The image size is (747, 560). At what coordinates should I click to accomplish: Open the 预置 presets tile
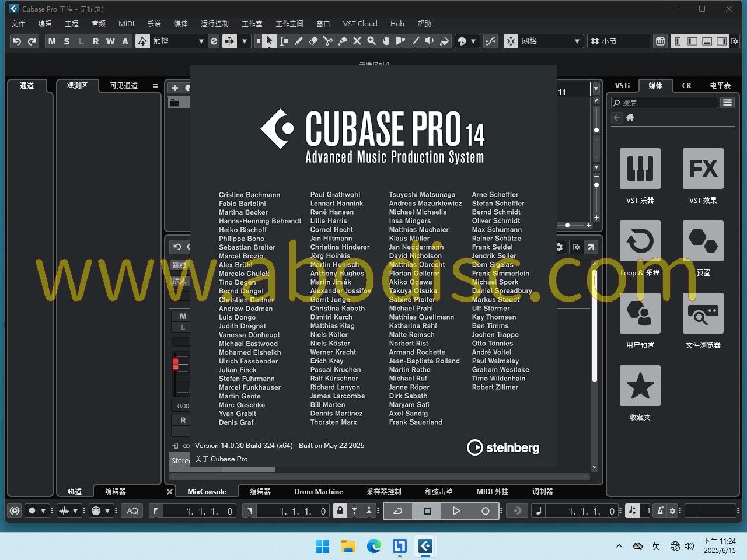tap(703, 241)
